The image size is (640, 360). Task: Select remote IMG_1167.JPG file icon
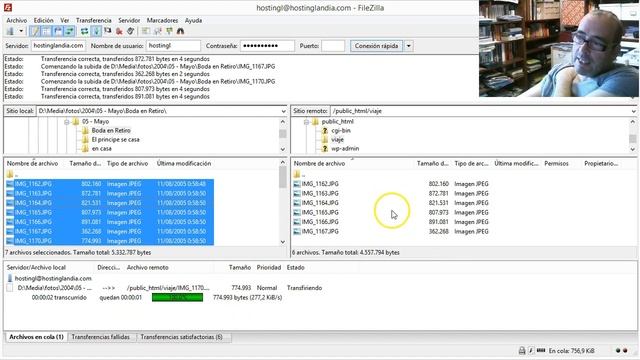coord(297,231)
